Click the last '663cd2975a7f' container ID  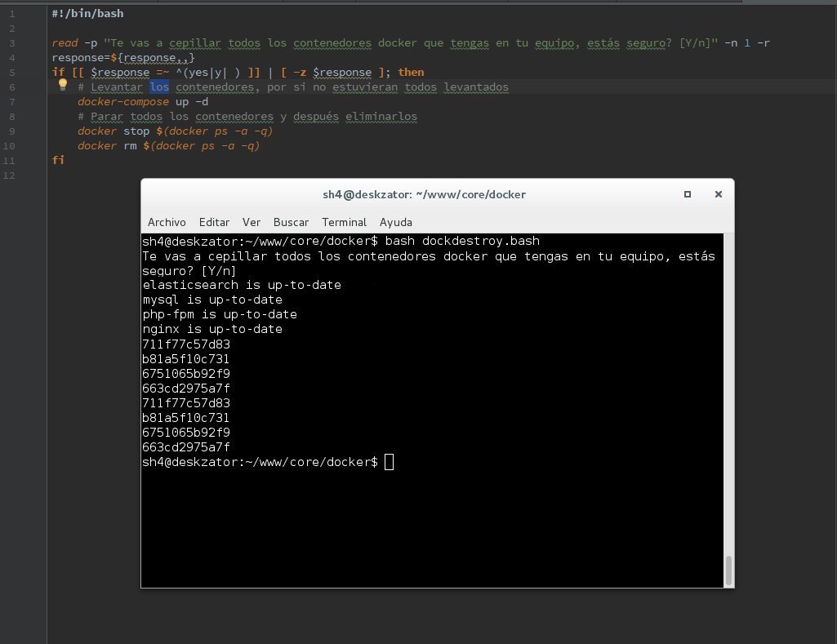(x=186, y=447)
